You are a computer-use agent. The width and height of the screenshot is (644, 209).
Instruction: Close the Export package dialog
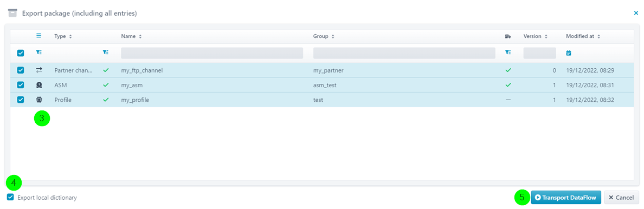coord(636,13)
